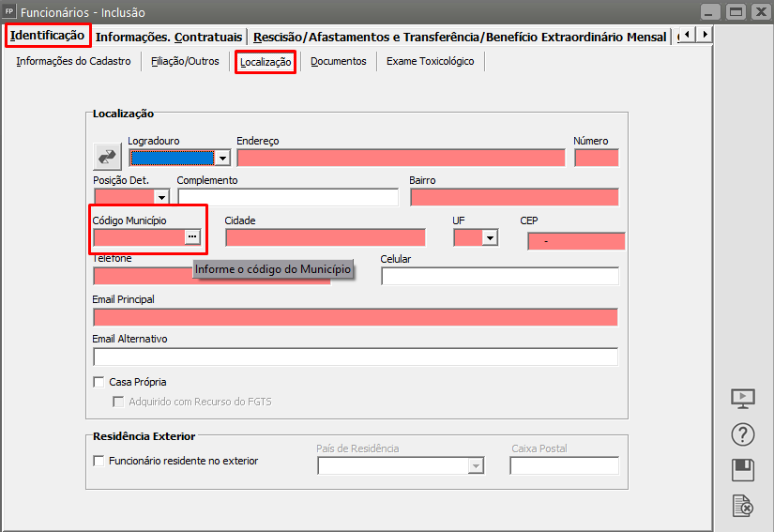The width and height of the screenshot is (774, 532).
Task: Select the Localização subtab
Action: click(266, 62)
